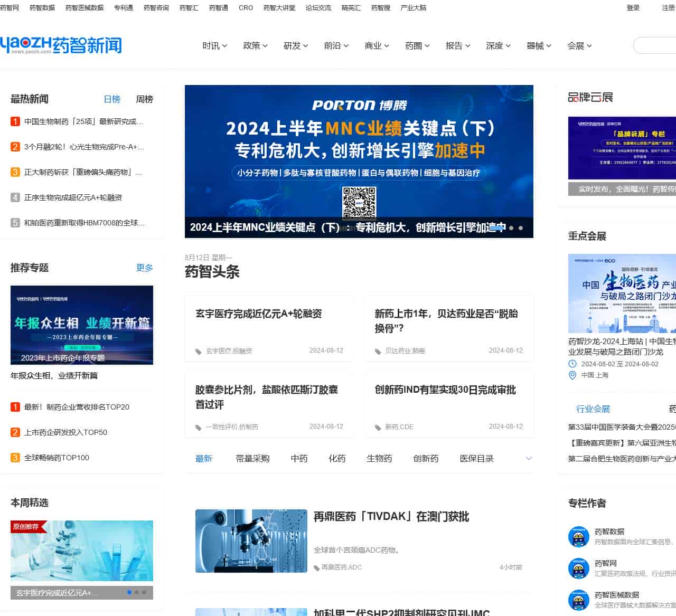
Task: Open 药智数据 in top bar
Action: (42, 8)
